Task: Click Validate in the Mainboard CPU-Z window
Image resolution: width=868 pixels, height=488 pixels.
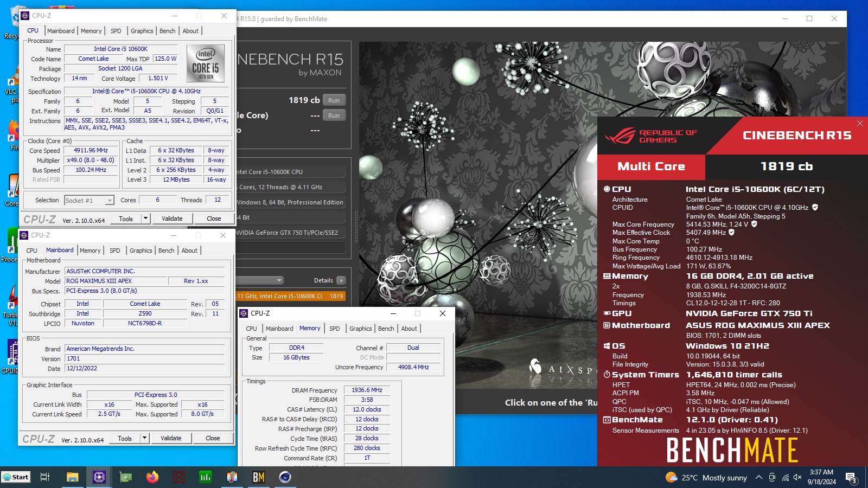Action: (x=171, y=438)
